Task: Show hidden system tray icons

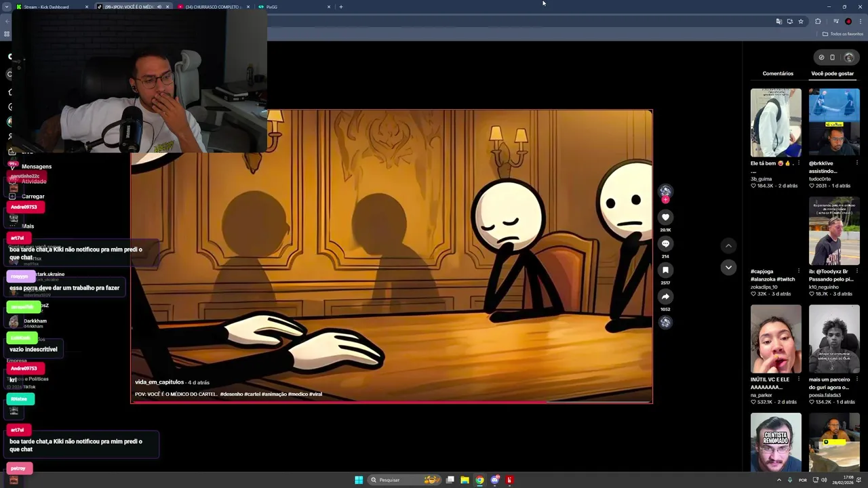Action: [778, 480]
